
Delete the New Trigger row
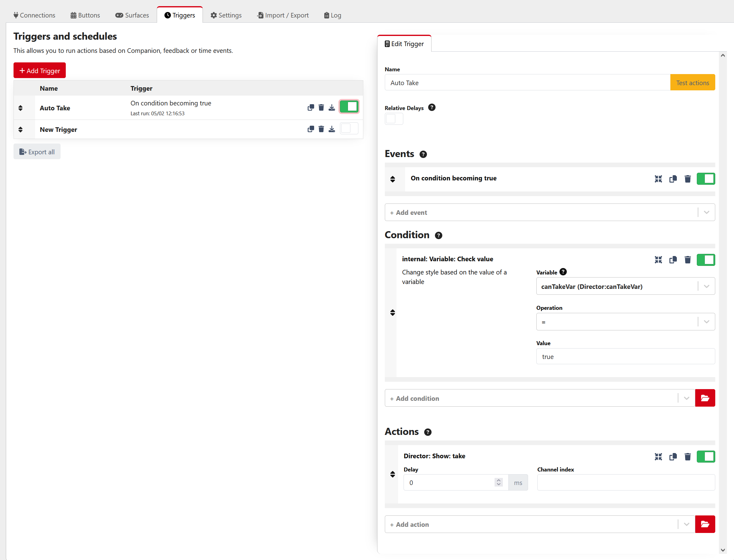pos(321,129)
